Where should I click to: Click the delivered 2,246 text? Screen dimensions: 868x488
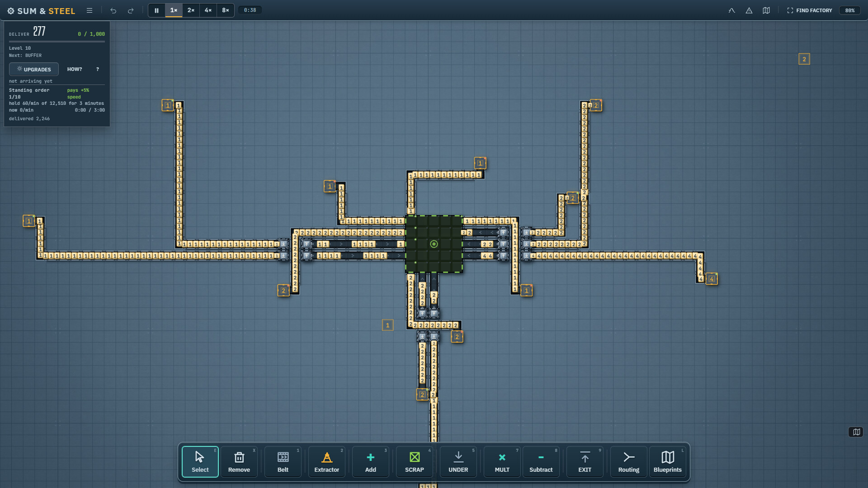coord(29,119)
